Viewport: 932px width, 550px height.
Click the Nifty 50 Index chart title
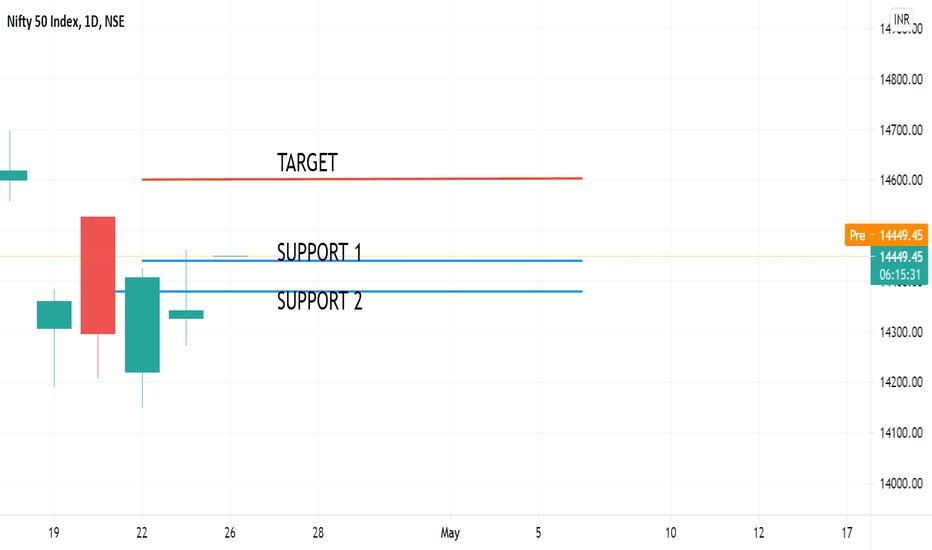click(65, 22)
